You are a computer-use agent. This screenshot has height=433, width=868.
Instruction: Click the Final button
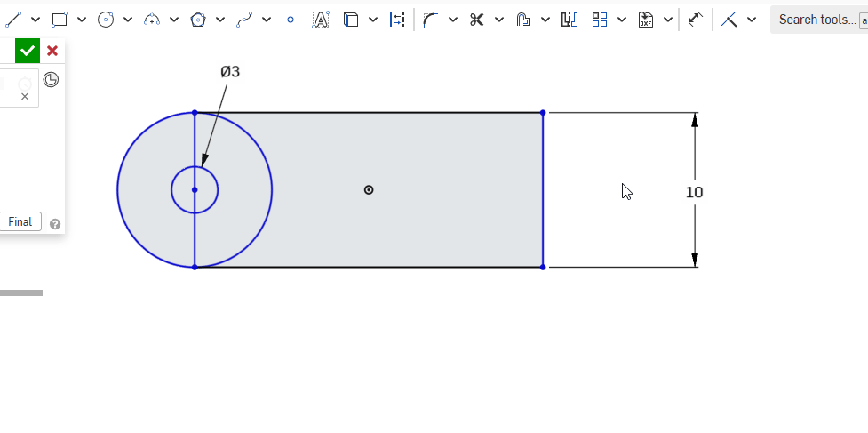[x=20, y=222]
